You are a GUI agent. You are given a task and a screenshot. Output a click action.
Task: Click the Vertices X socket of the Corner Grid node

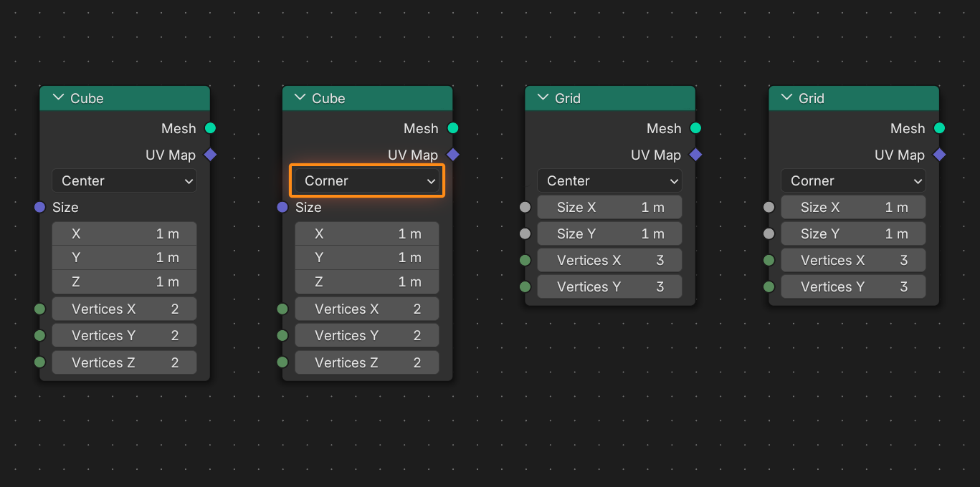769,261
